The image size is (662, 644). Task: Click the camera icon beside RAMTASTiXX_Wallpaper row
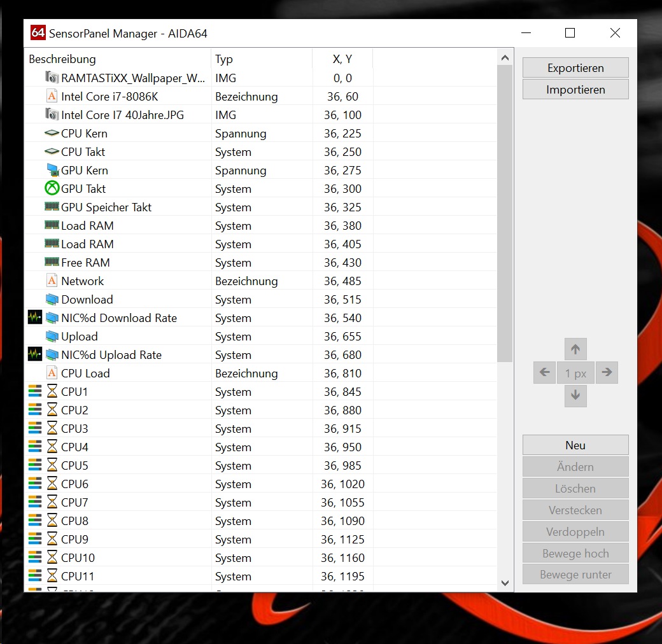point(52,78)
